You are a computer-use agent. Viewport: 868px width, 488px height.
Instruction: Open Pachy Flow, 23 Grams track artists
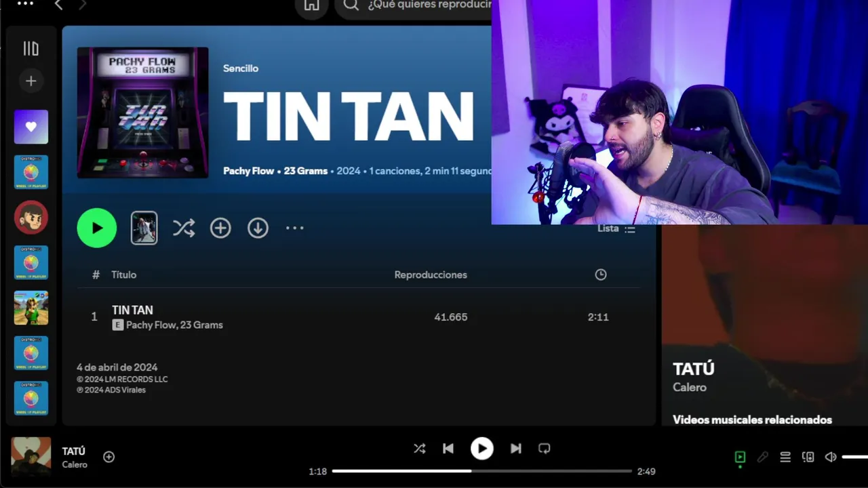174,325
